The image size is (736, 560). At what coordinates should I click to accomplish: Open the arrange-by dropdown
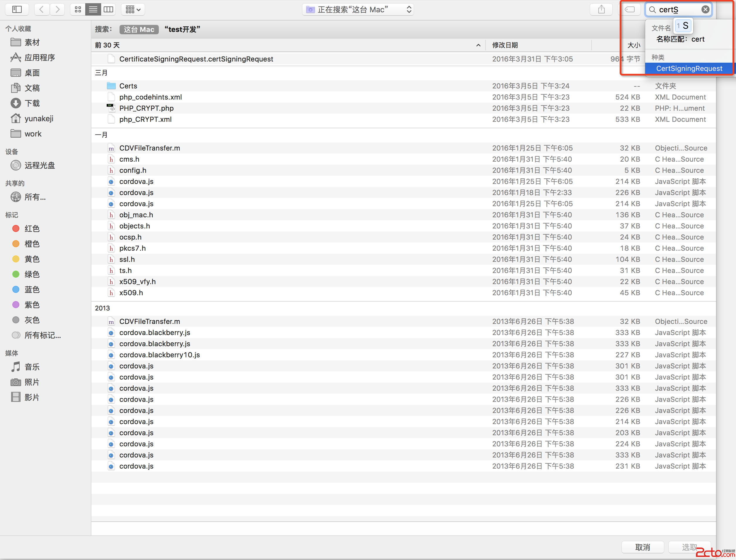(x=133, y=9)
